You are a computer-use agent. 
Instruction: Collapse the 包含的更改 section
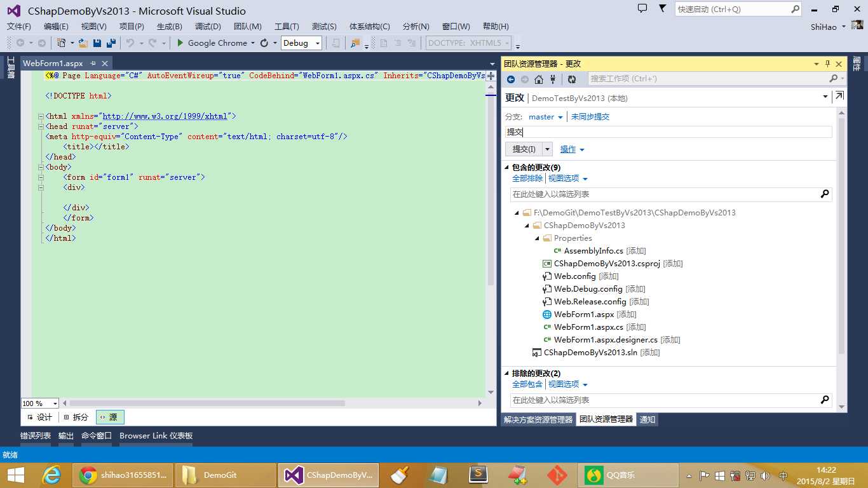[507, 168]
